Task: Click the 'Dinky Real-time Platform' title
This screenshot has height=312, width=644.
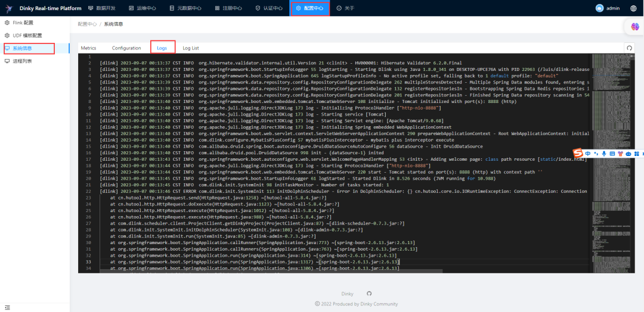Action: tap(51, 8)
